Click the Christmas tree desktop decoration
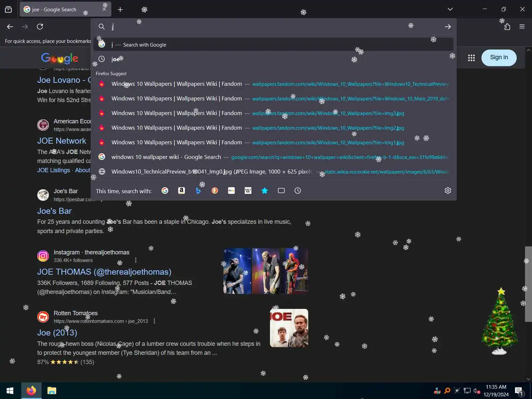This screenshot has width=532, height=399. (499, 321)
